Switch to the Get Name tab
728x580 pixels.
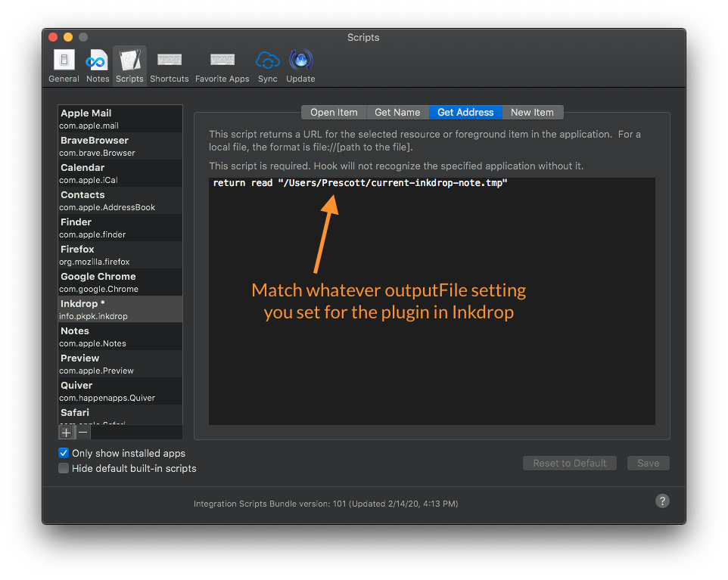coord(397,112)
